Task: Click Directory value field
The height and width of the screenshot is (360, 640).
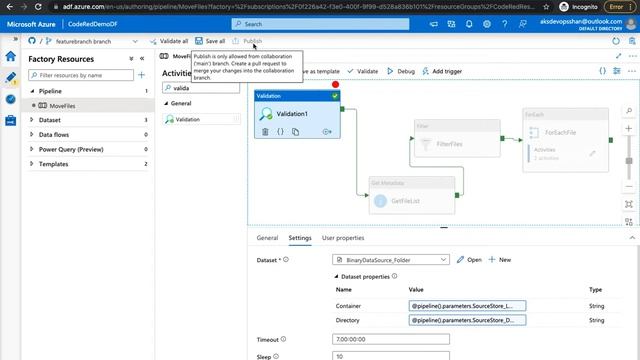Action: 467,320
